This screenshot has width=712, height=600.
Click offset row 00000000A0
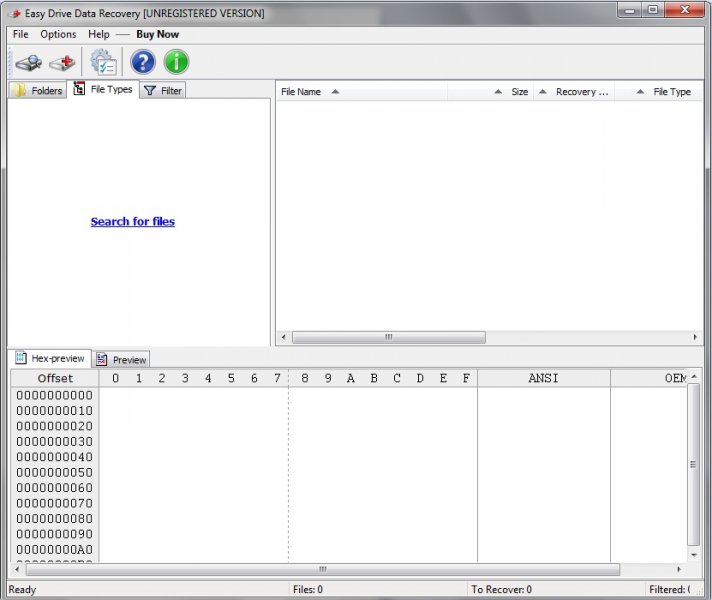[54, 550]
